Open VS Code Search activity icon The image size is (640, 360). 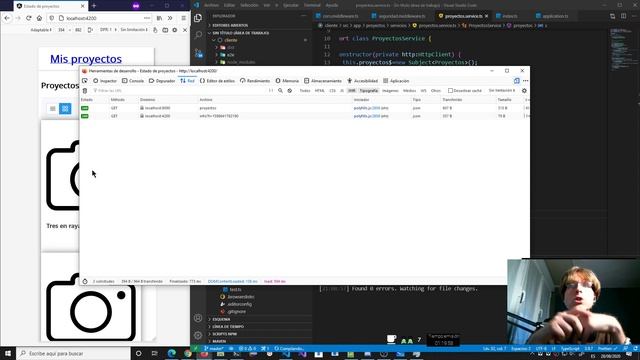(198, 35)
